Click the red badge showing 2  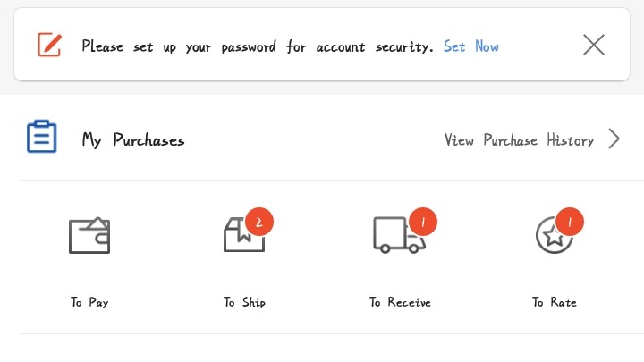[259, 222]
